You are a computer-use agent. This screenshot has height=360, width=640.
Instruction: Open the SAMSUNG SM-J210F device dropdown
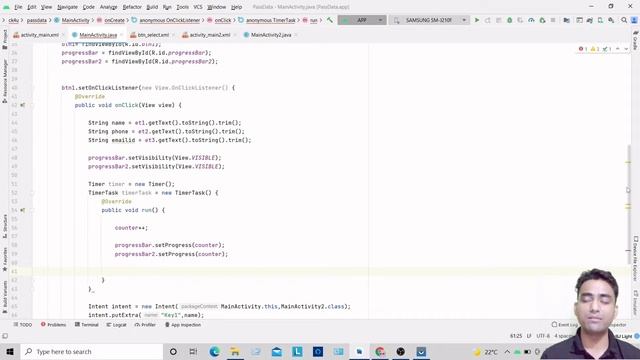click(x=429, y=20)
